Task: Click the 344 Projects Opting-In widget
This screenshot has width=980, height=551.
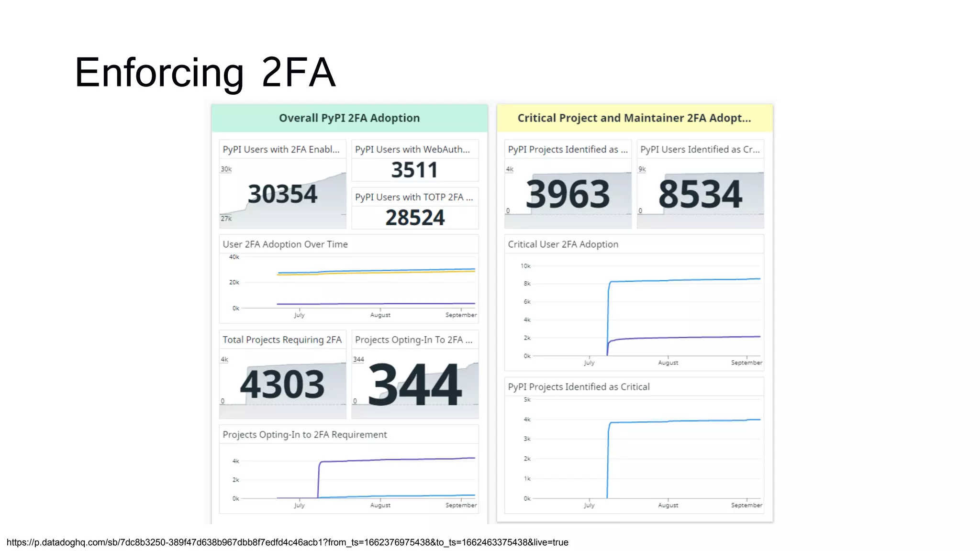Action: pos(415,384)
